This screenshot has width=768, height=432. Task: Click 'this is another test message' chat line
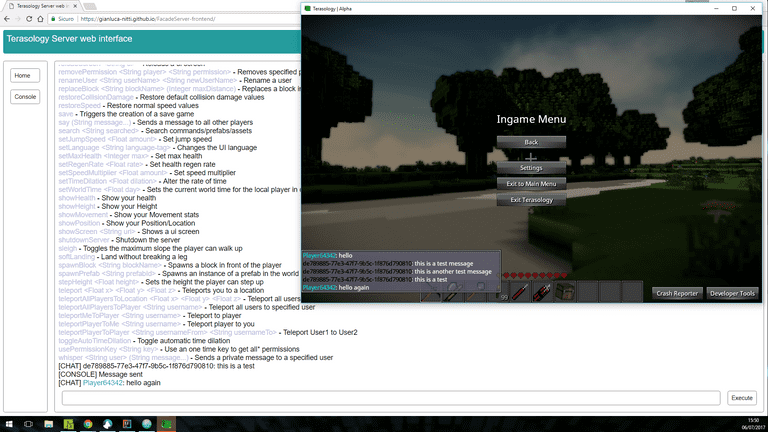pos(453,271)
